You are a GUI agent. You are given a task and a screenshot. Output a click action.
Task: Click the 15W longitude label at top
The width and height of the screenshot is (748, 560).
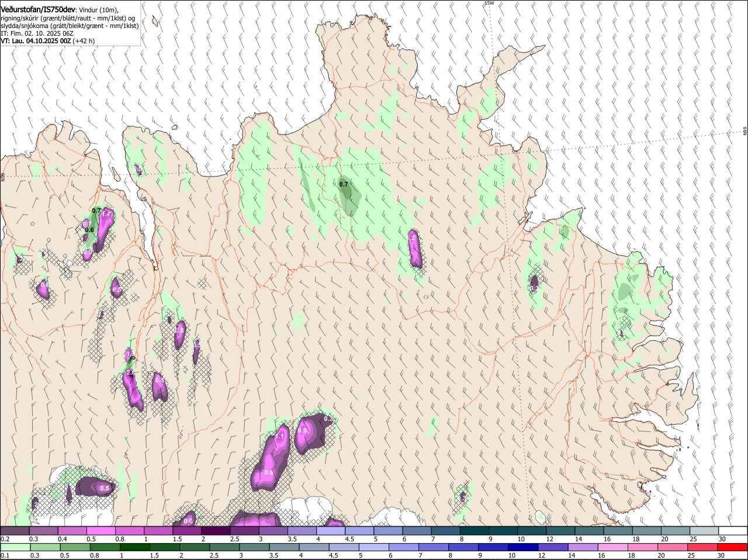coord(489,3)
